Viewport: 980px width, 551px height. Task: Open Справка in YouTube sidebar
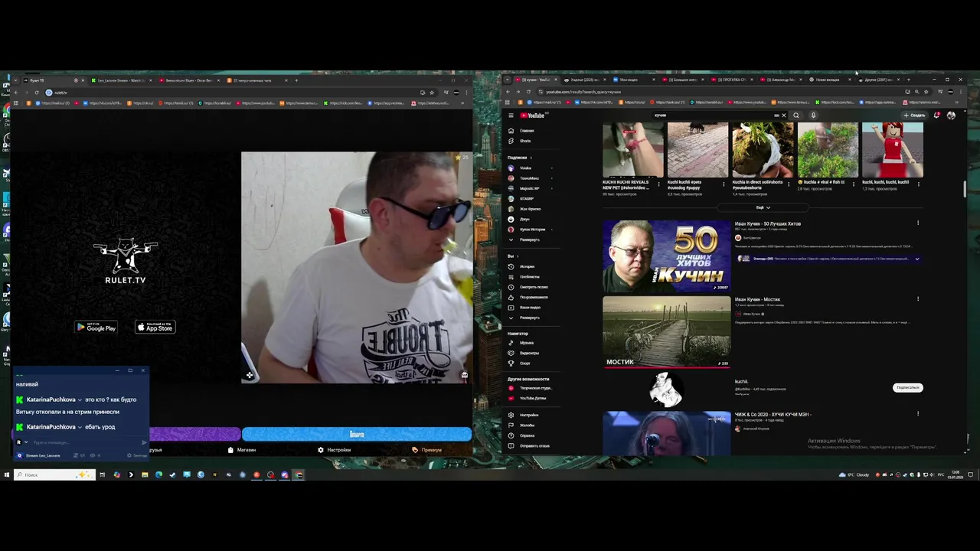tap(533, 435)
